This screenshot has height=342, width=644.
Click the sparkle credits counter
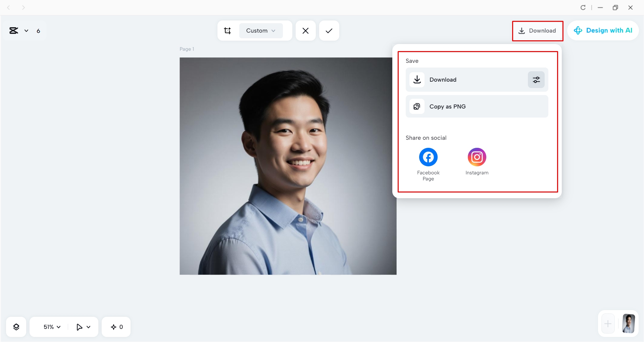click(x=116, y=327)
